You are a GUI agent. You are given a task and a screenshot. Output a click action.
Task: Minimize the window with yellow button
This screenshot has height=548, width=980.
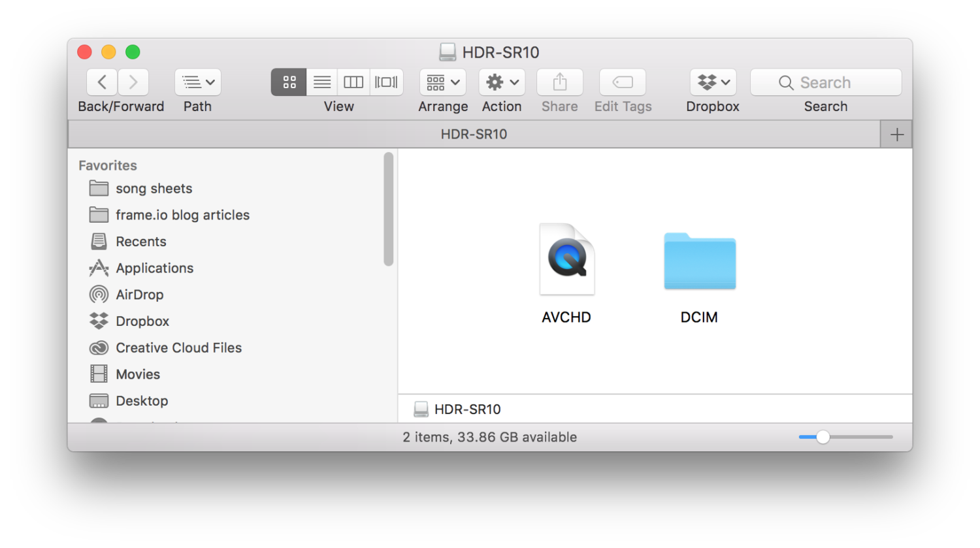(108, 52)
